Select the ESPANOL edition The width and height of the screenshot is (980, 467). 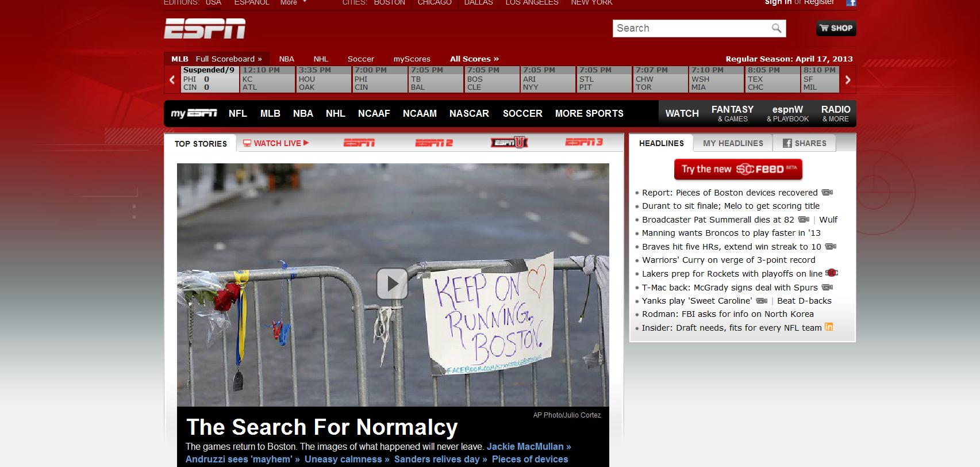252,3
